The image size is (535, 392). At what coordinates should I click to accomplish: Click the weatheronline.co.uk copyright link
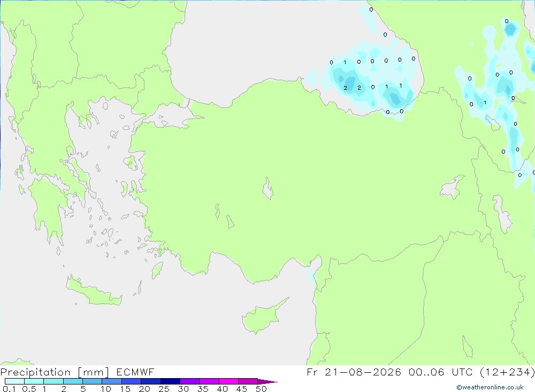point(490,387)
